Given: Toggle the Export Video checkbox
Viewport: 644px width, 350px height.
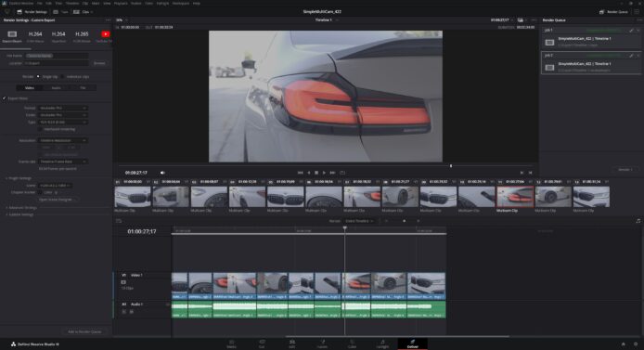Looking at the screenshot, I should click(5, 98).
